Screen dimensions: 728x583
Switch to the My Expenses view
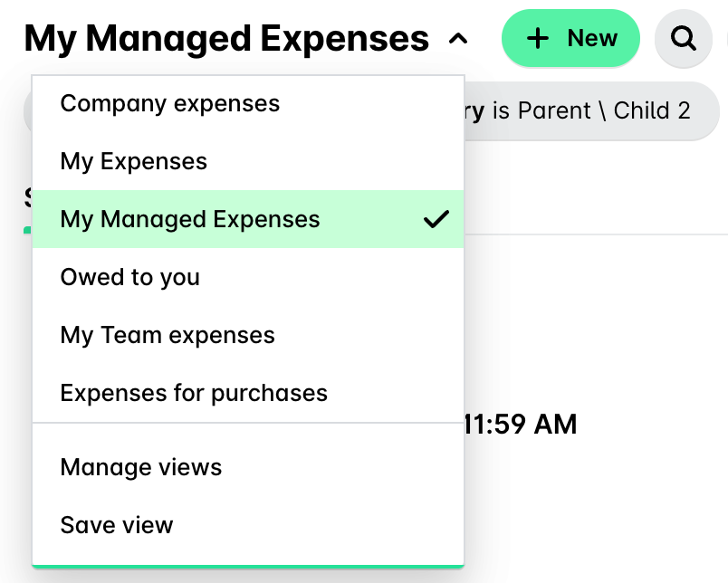coord(133,161)
